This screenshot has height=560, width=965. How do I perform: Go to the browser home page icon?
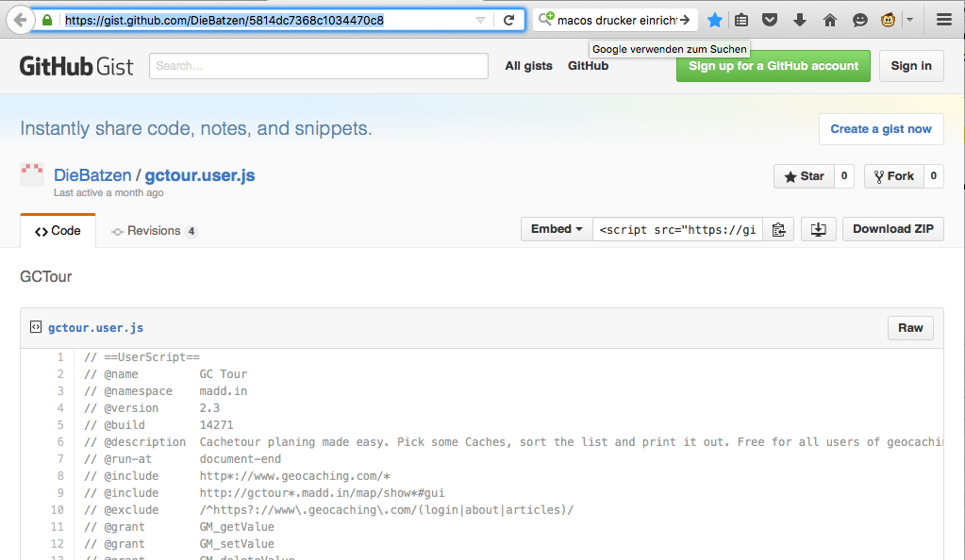point(829,21)
